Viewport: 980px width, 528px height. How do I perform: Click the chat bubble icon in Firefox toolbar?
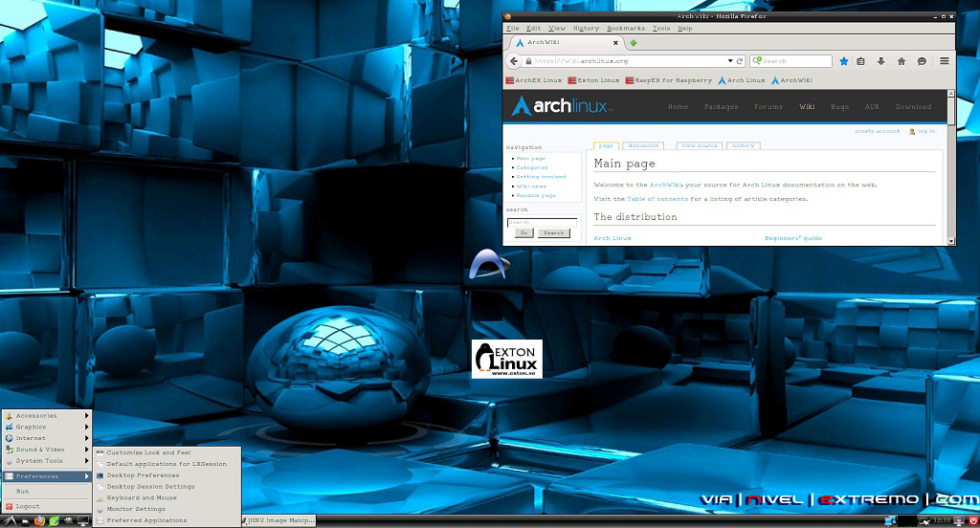tap(922, 61)
